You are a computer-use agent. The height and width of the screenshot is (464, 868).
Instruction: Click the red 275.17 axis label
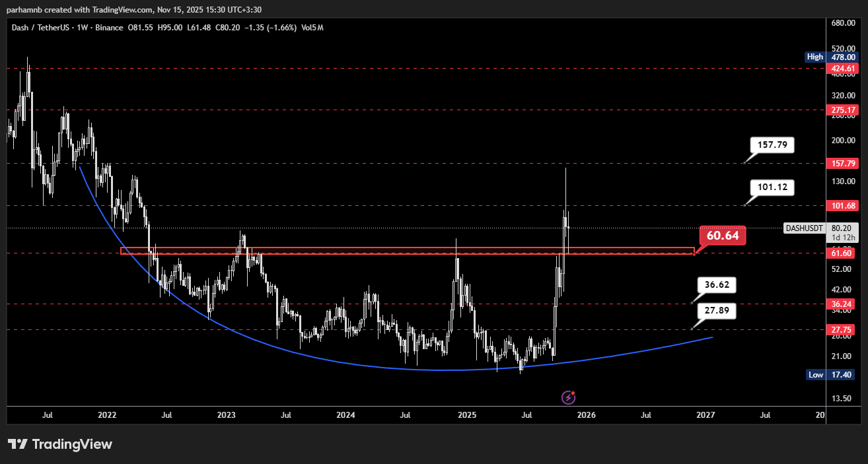tap(844, 110)
